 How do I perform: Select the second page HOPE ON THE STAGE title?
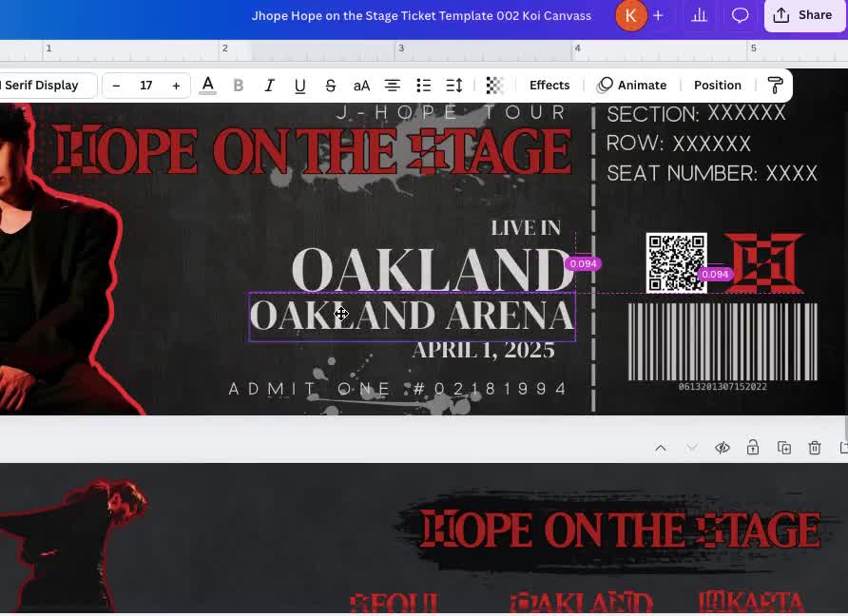pyautogui.click(x=621, y=529)
